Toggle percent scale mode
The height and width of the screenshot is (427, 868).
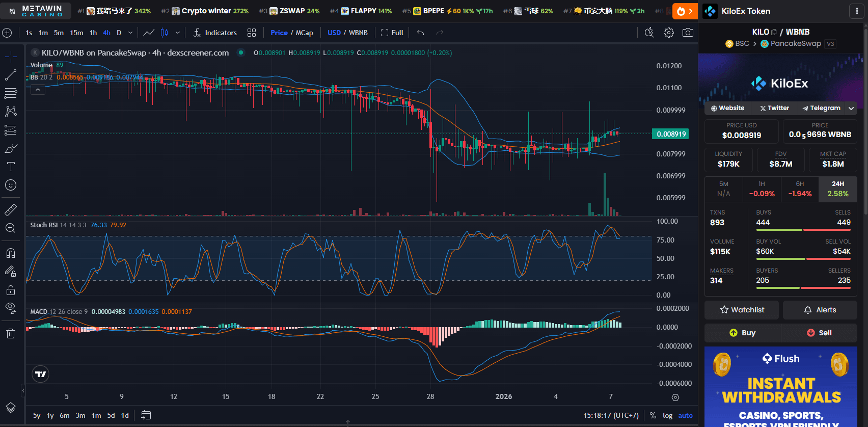point(653,415)
